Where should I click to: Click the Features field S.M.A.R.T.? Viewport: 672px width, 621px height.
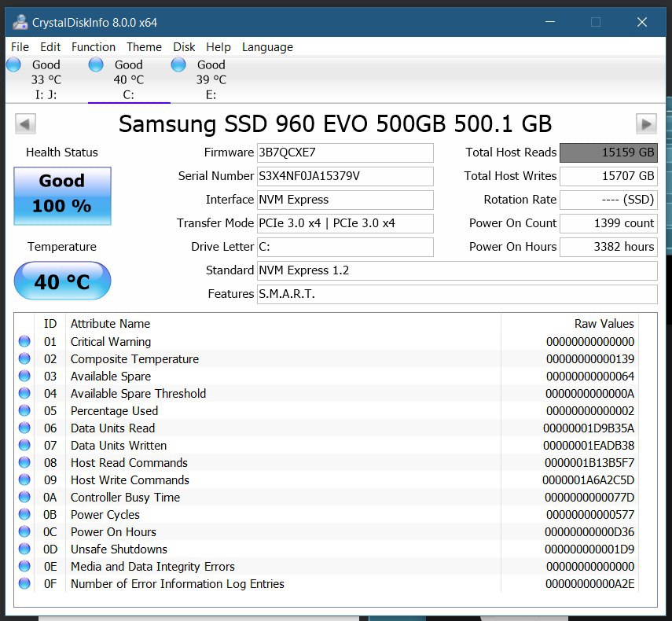tap(457, 294)
